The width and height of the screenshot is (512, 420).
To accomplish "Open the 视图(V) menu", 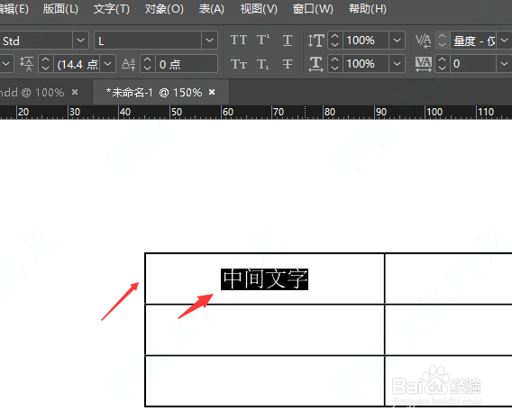I will (259, 9).
